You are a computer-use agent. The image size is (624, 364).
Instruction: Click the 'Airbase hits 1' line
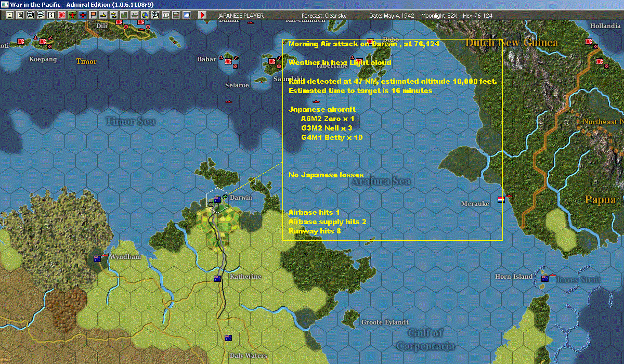point(314,212)
